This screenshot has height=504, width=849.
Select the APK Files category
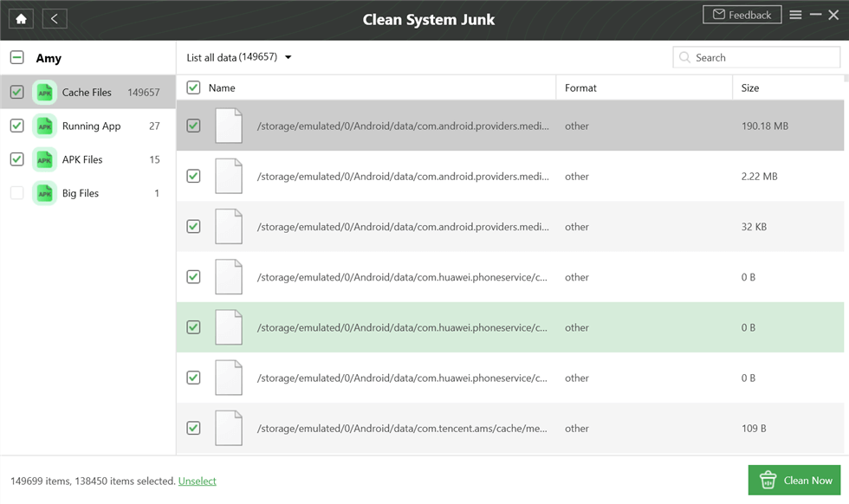[x=82, y=159]
